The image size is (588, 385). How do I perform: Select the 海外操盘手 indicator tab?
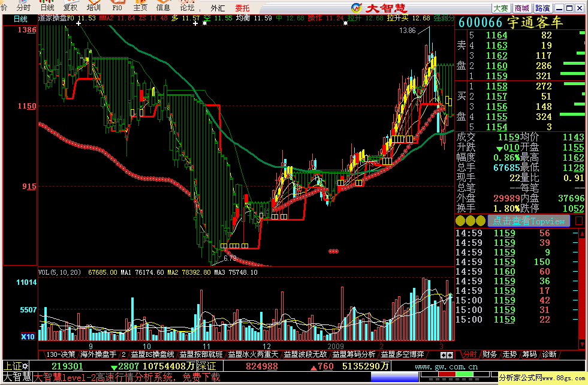[98, 354]
